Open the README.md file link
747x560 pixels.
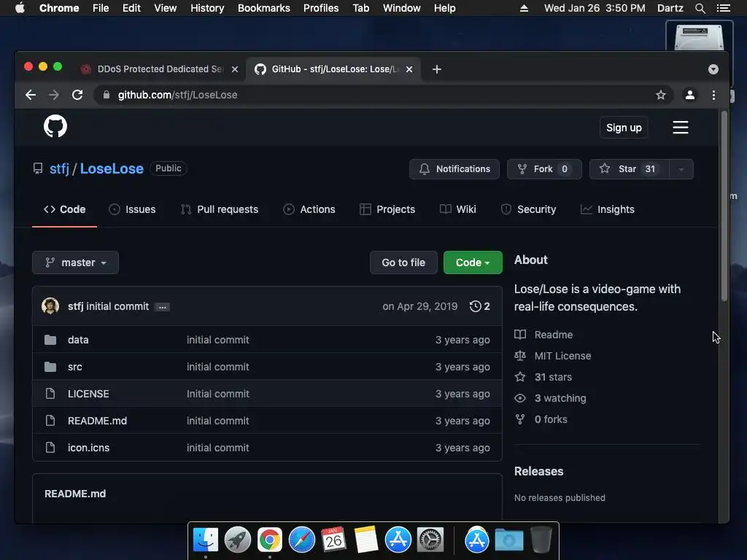[x=97, y=421]
